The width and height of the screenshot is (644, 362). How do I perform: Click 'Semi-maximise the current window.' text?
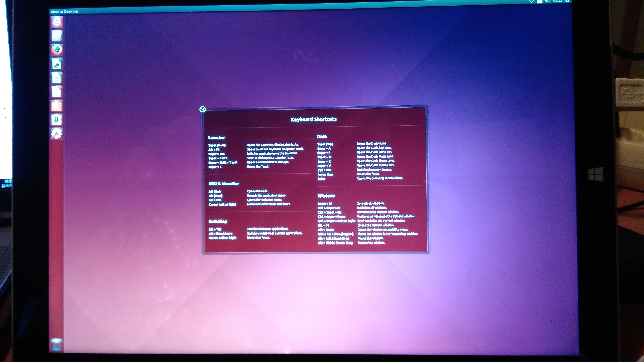click(x=381, y=221)
